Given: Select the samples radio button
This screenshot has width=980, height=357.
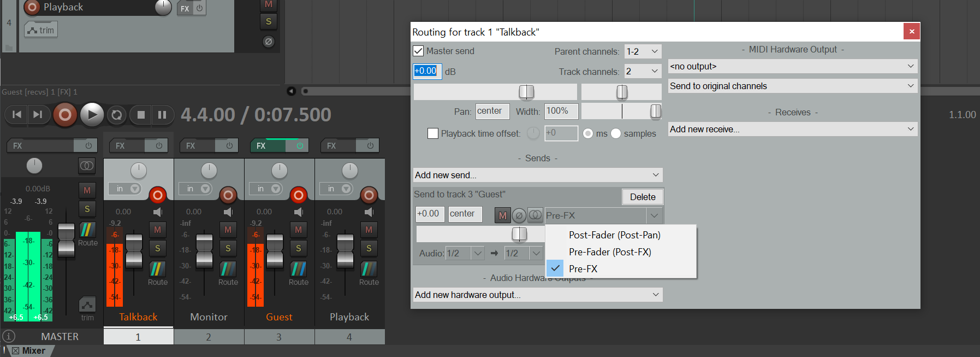Looking at the screenshot, I should point(616,133).
